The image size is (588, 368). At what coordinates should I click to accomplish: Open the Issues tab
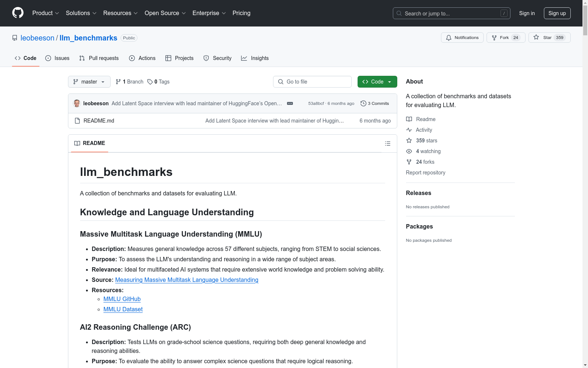(57, 58)
